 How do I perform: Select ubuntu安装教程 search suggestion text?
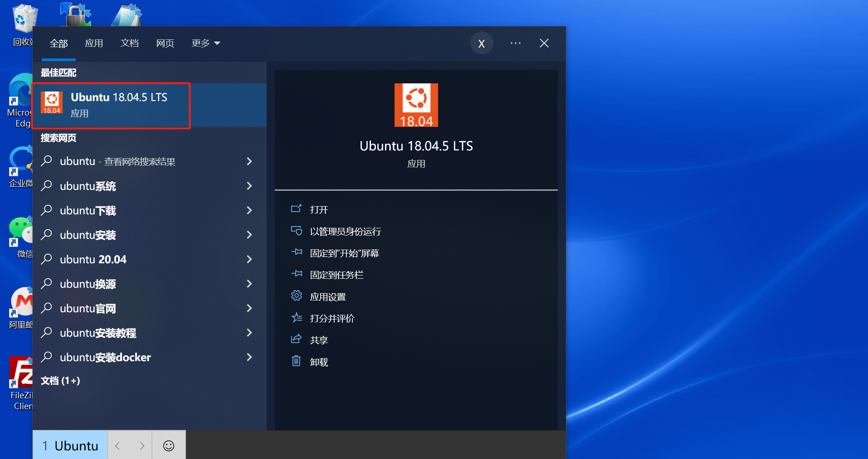click(x=98, y=333)
